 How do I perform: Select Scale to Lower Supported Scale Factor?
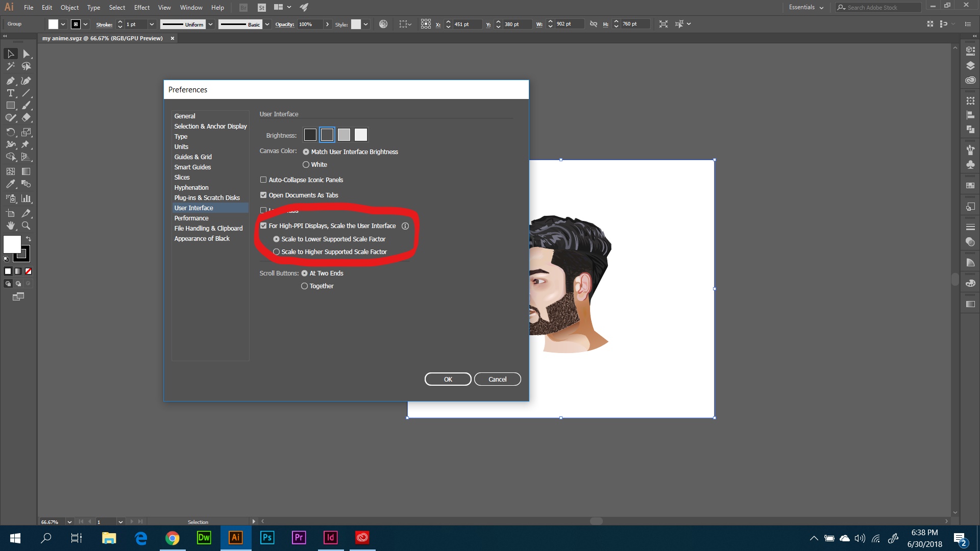[277, 239]
